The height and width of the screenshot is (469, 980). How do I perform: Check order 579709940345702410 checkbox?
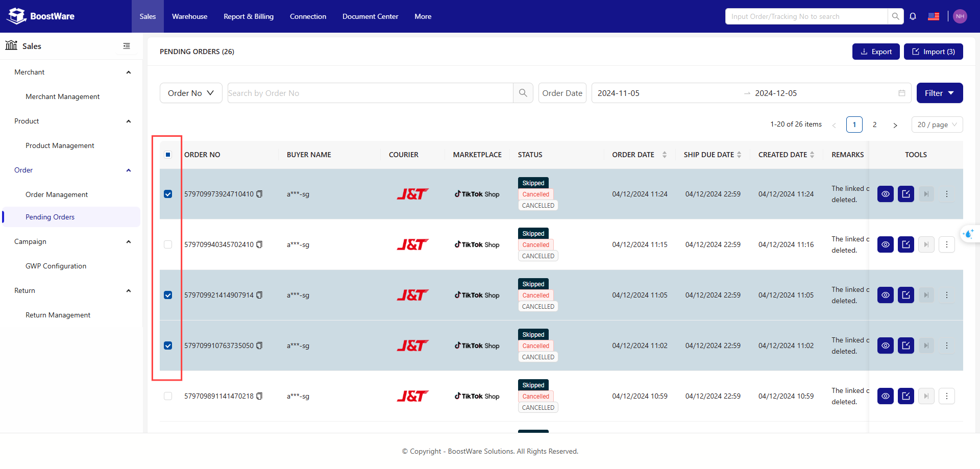(x=168, y=244)
